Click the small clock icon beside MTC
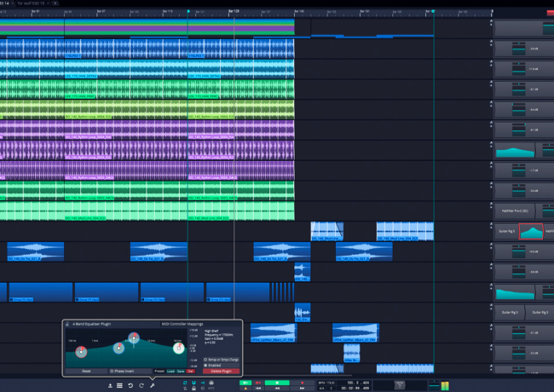Image resolution: width=554 pixels, height=392 pixels. pyautogui.click(x=203, y=388)
